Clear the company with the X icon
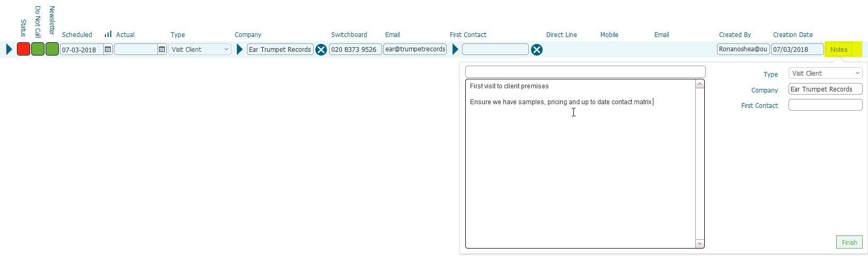Screen dimensions: 868x256 pos(321,50)
